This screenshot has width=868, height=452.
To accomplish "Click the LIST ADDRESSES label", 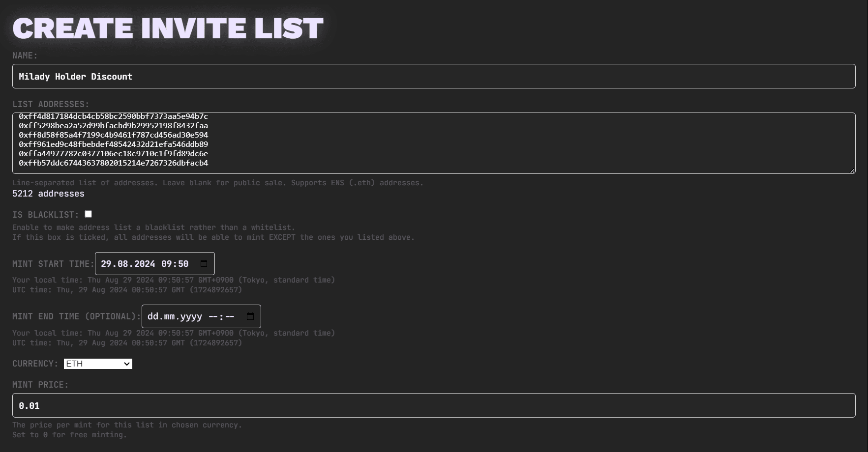I will click(x=50, y=104).
